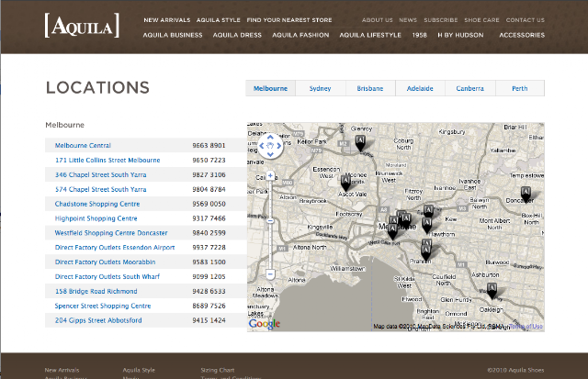Image resolution: width=588 pixels, height=379 pixels.
Task: Open Direct Factory Outlets South Wharf link
Action: 107,276
